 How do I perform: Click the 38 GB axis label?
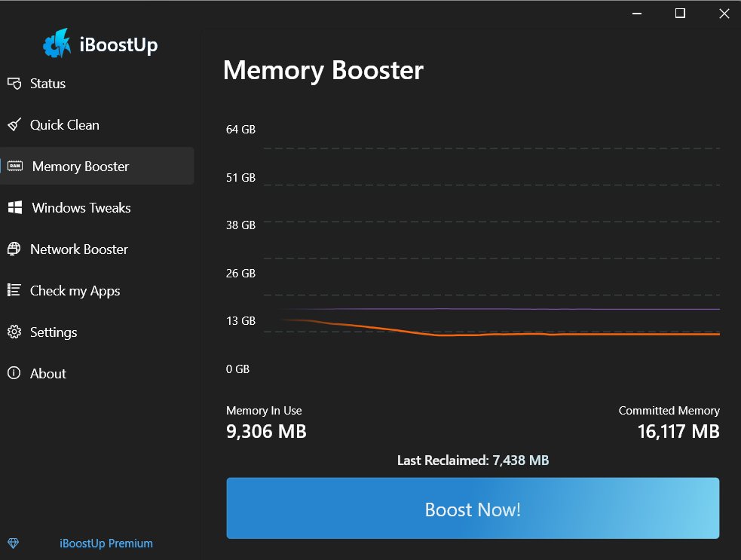pos(240,225)
